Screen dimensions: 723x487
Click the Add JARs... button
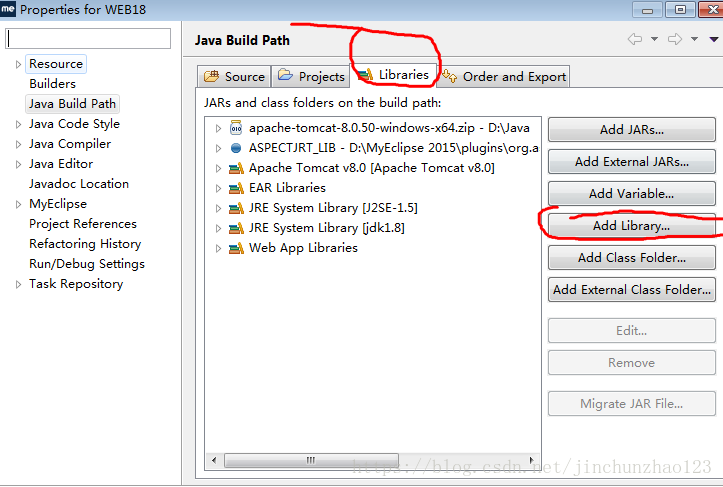click(632, 130)
